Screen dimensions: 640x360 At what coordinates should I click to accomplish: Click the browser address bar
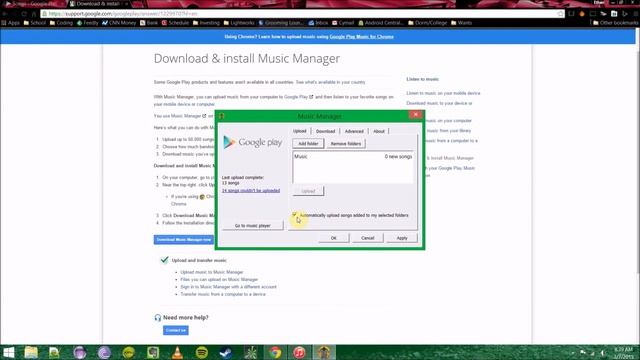click(x=302, y=13)
